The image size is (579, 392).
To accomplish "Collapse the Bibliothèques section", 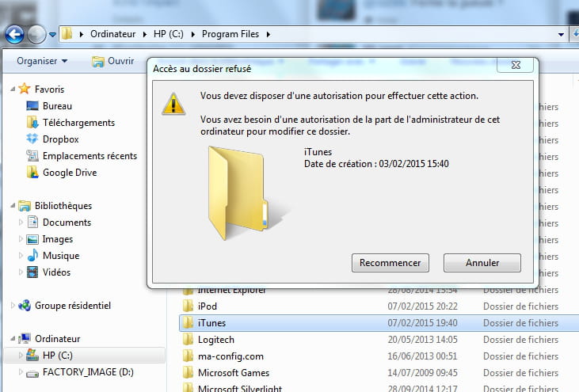I will tap(13, 205).
